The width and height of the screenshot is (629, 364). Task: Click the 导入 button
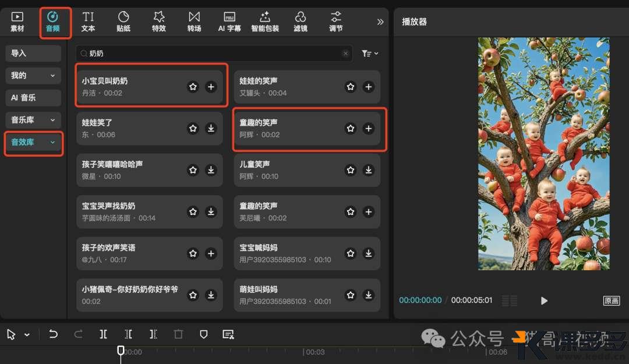tap(33, 53)
